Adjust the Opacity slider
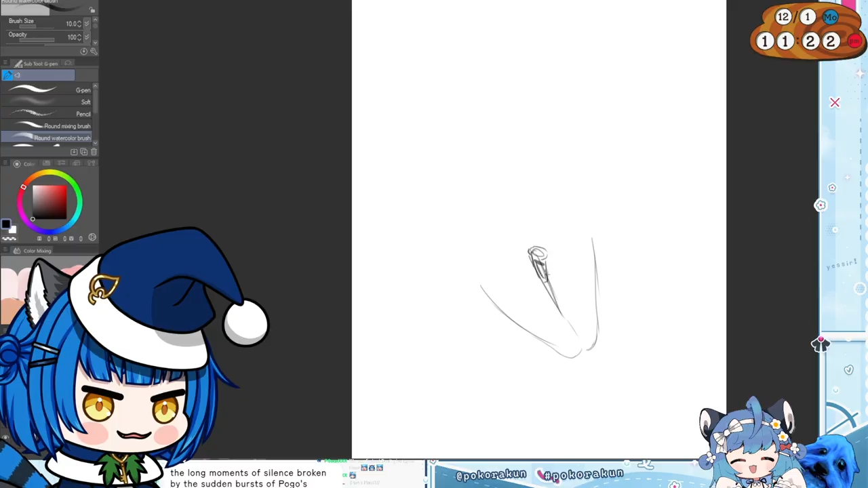 [x=37, y=40]
